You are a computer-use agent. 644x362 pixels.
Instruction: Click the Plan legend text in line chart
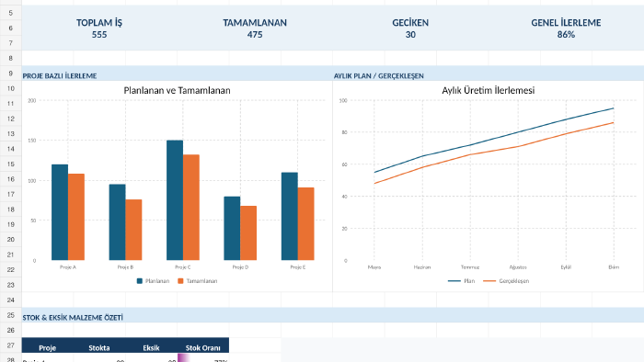coord(469,281)
